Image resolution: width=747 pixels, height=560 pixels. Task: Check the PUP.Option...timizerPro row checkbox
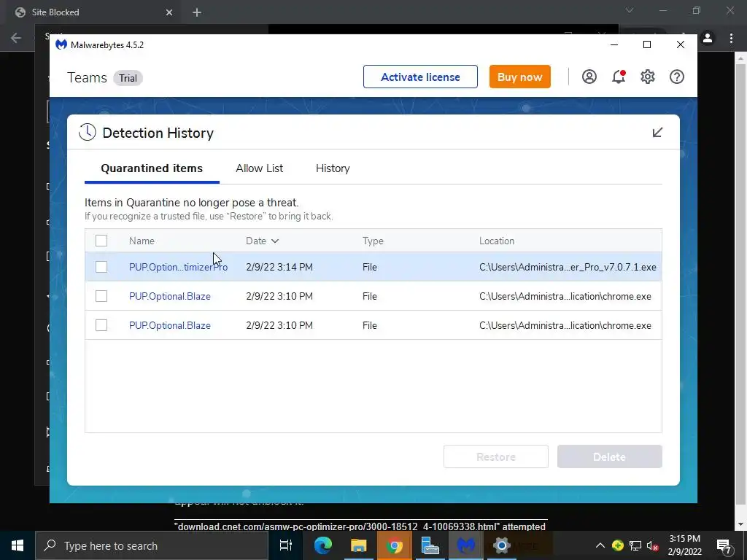(101, 267)
